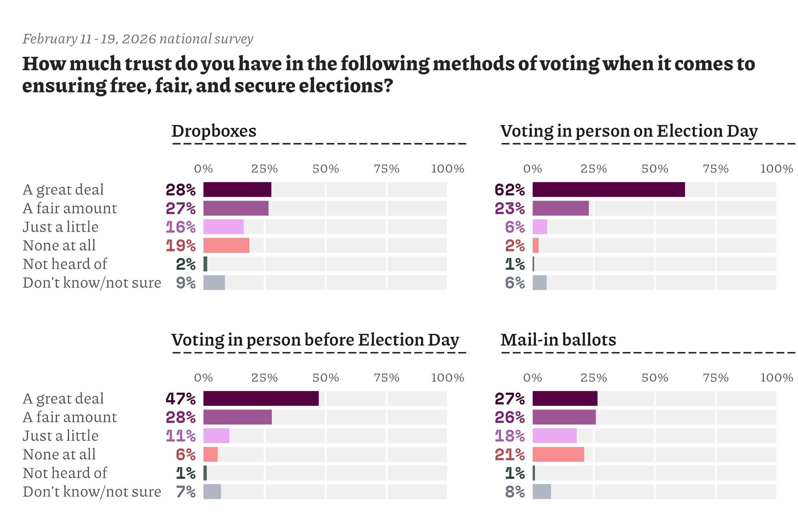The image size is (798, 532).
Task: Click the 23% Election Day 'A fair amount' bar
Action: pos(560,208)
